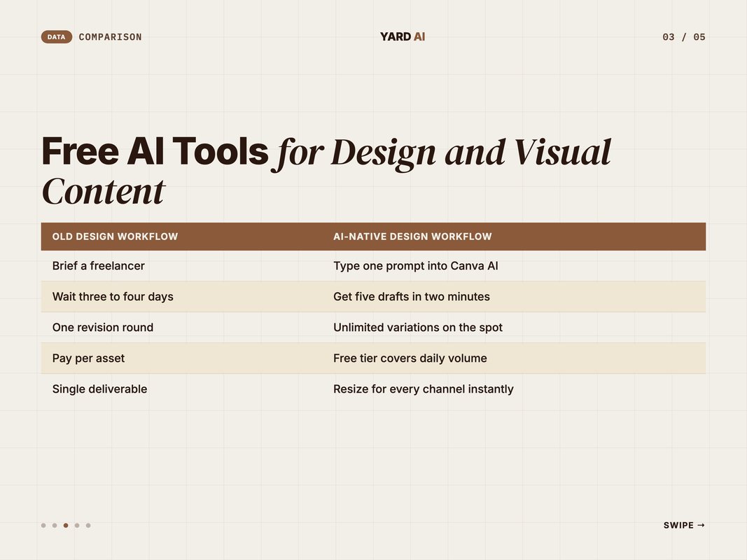The height and width of the screenshot is (560, 747).
Task: Click the SWIPE arrow link
Action: point(684,525)
